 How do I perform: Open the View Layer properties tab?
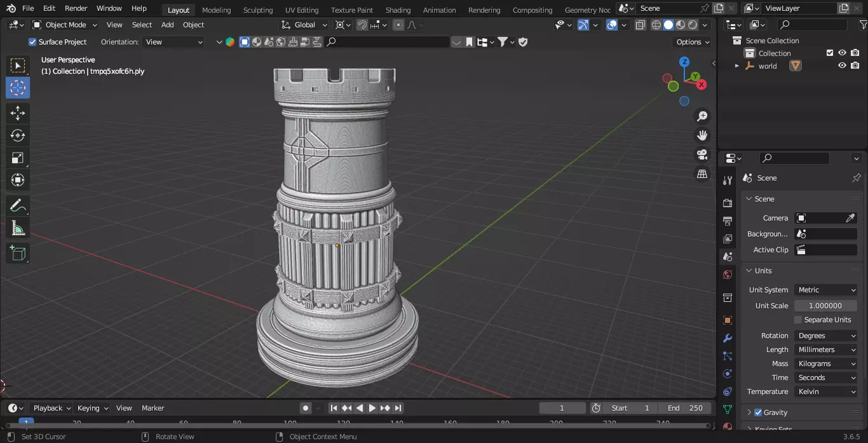728,238
